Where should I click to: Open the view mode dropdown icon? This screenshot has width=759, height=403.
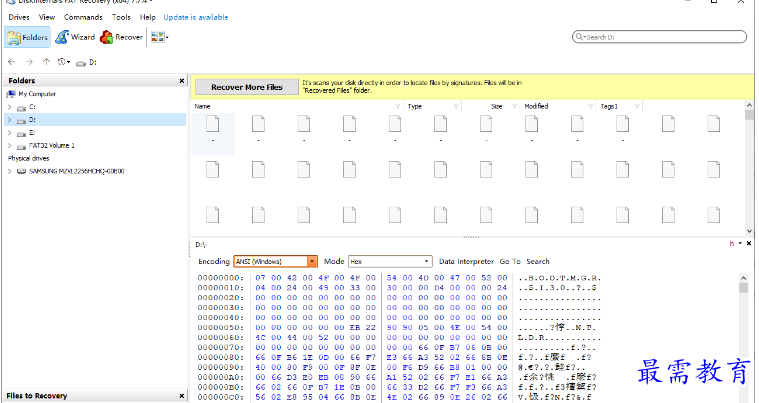click(160, 37)
